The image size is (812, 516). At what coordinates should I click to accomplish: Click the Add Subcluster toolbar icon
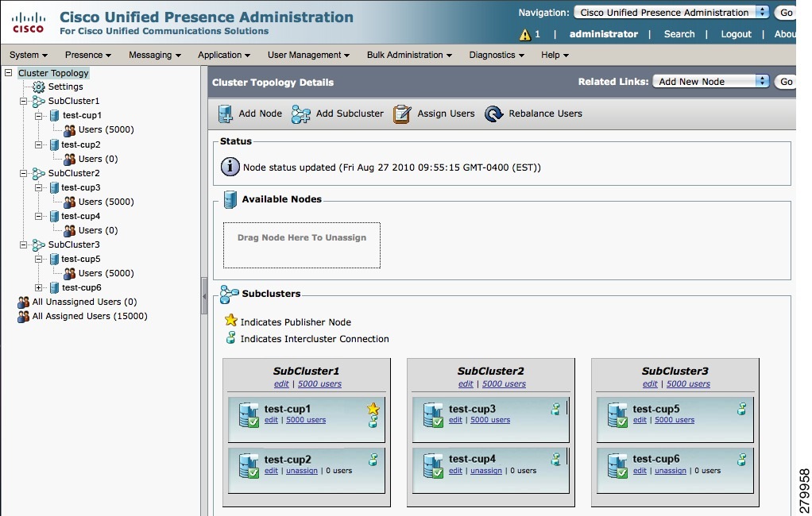tap(300, 114)
